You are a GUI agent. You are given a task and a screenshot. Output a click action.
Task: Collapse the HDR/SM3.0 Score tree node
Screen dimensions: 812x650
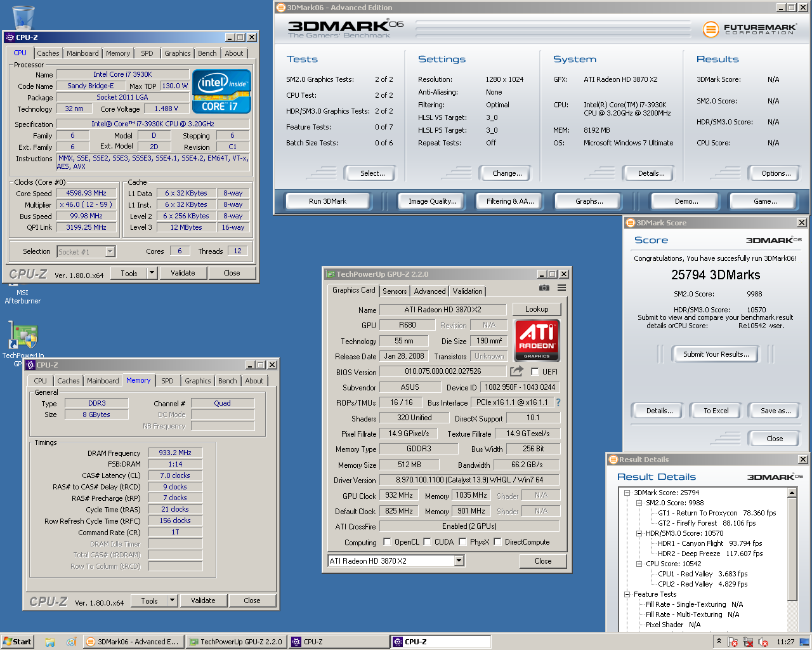[639, 533]
